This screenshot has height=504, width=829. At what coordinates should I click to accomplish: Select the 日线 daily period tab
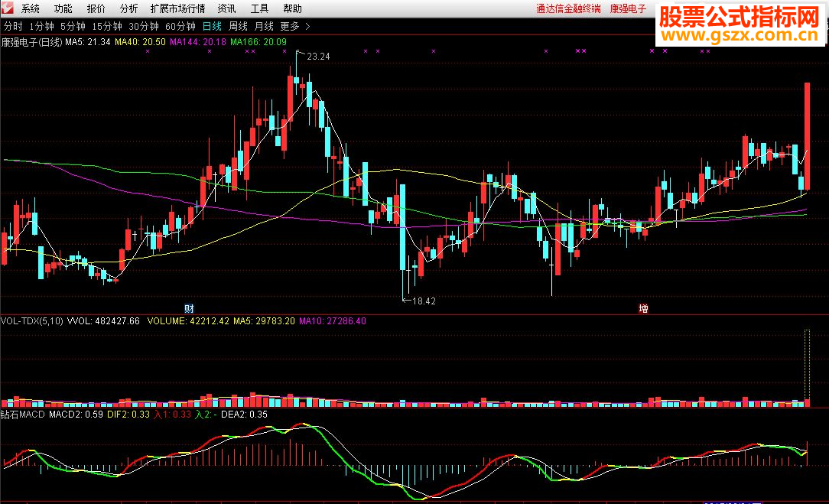pyautogui.click(x=212, y=27)
